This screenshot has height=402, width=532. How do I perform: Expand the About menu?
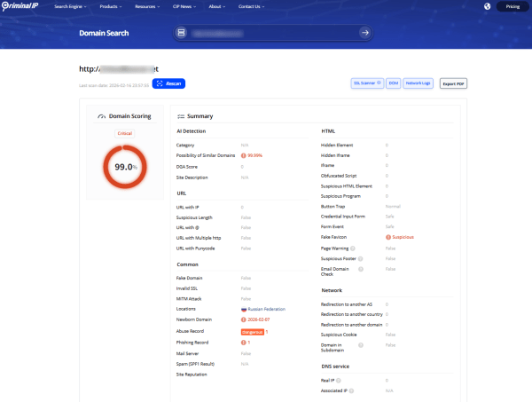pyautogui.click(x=217, y=6)
